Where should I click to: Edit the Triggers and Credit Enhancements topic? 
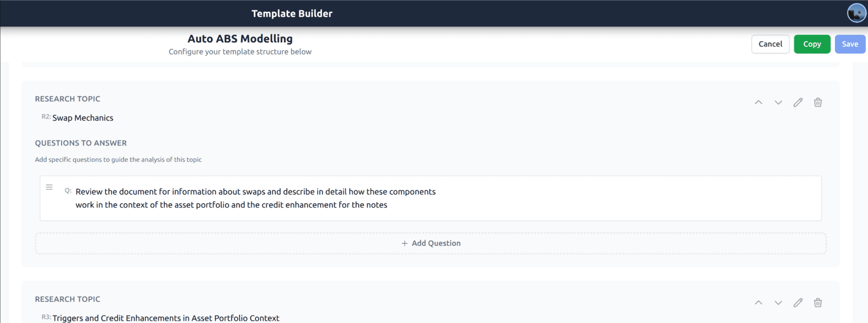pos(797,303)
